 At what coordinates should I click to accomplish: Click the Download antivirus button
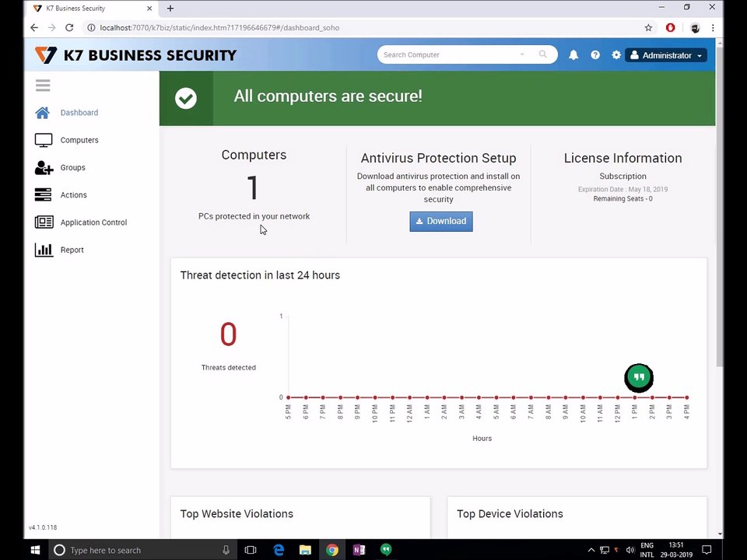[441, 222]
